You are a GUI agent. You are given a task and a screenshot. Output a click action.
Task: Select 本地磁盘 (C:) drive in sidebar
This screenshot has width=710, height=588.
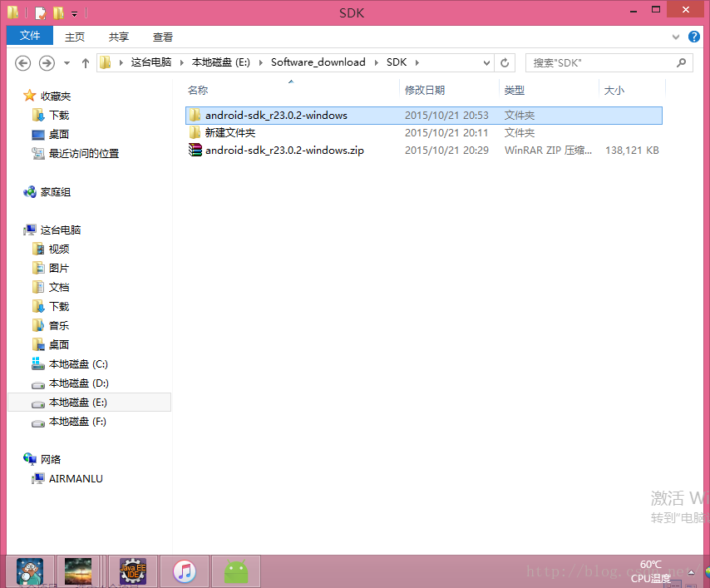[76, 363]
